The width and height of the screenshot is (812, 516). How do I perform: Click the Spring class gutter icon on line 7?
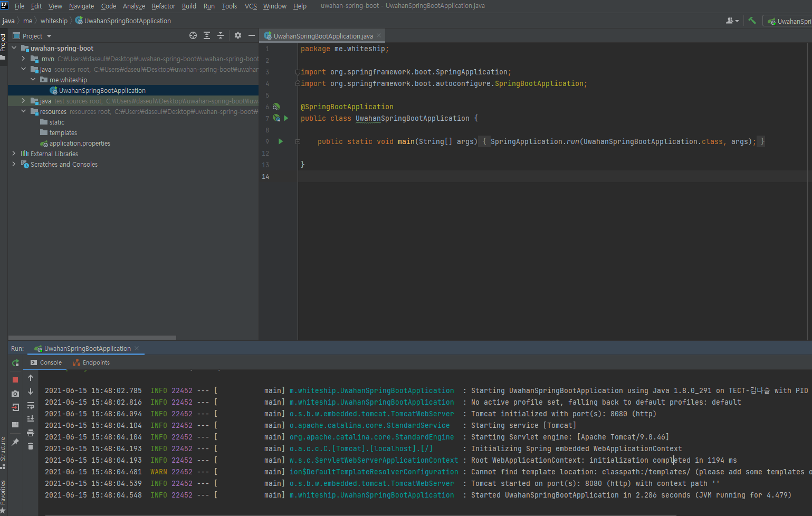coord(276,118)
